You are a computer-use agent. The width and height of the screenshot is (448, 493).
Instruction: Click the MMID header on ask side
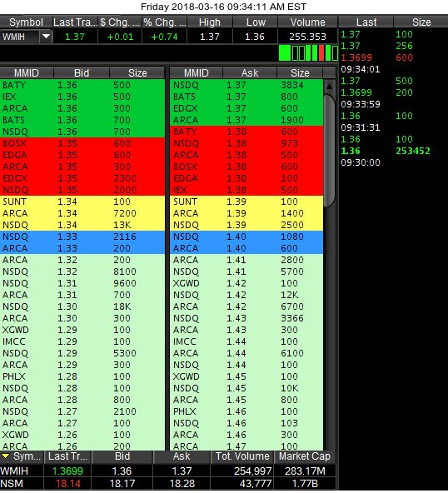tap(197, 73)
